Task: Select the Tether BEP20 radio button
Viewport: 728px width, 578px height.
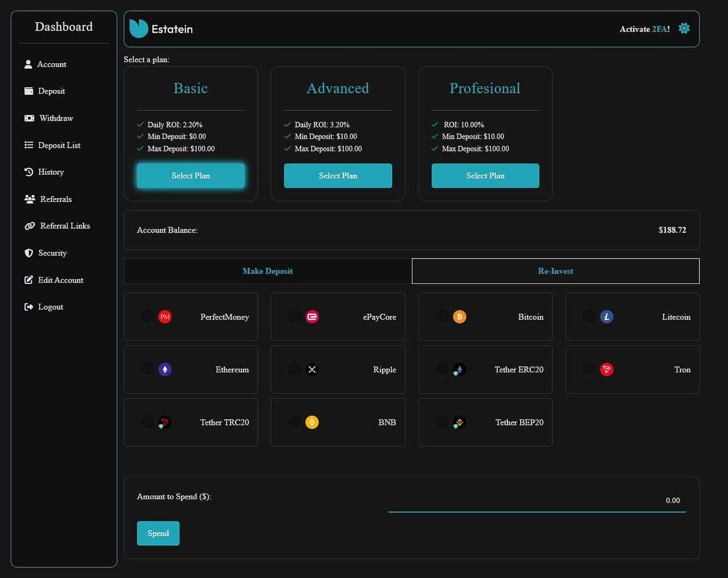Action: 442,422
